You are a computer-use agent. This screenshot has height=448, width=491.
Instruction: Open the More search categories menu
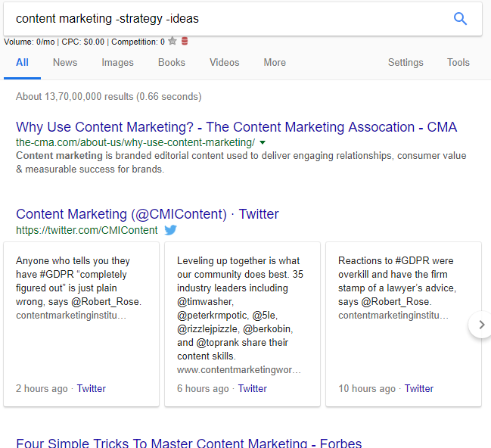[x=275, y=63]
